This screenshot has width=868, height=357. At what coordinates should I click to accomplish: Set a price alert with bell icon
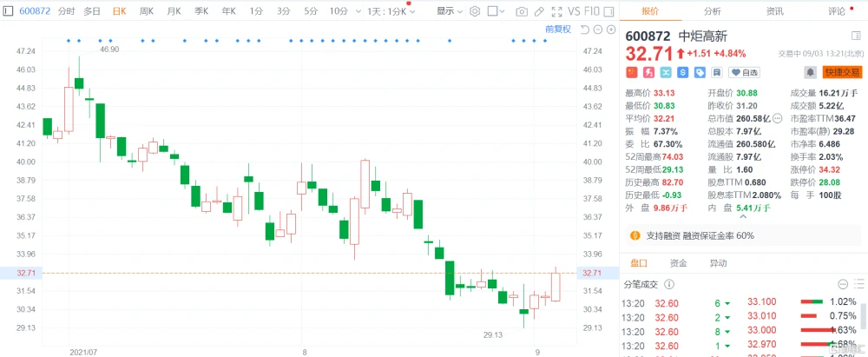(811, 72)
